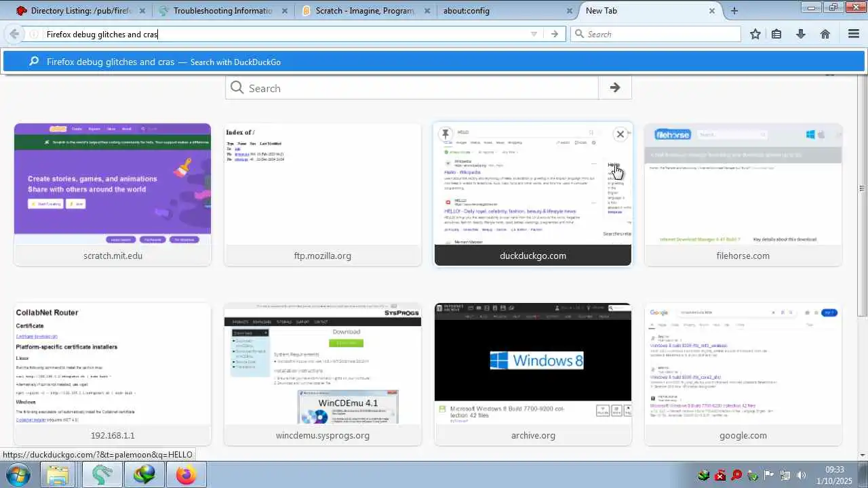Open the Pale Moon taskbar button

[x=102, y=474]
